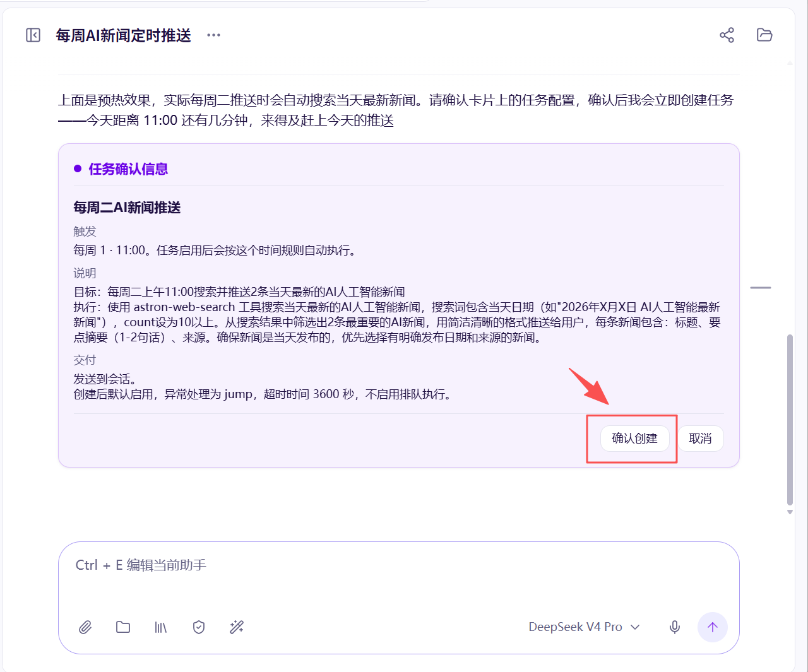The image size is (808, 672).
Task: Click the share conversation icon
Action: click(727, 35)
